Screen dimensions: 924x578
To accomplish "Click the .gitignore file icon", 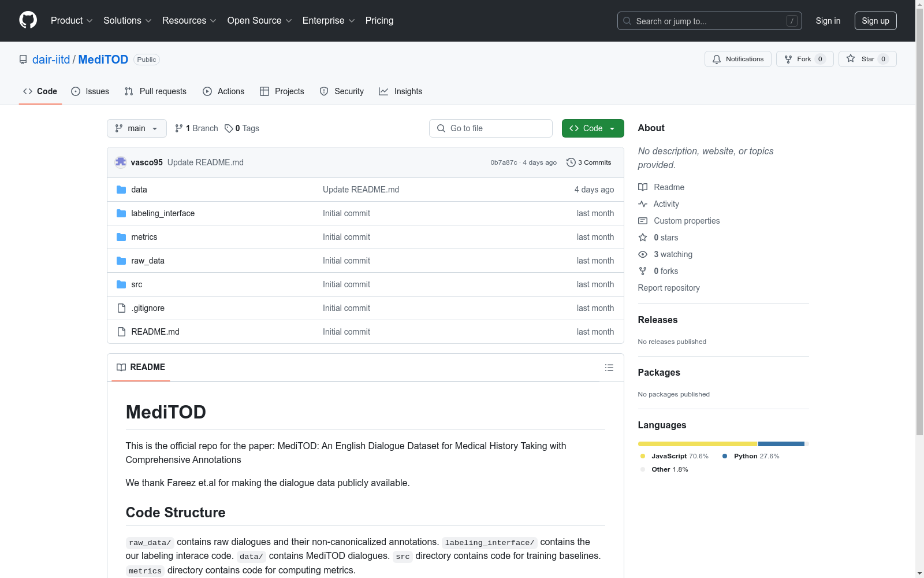I will point(121,308).
